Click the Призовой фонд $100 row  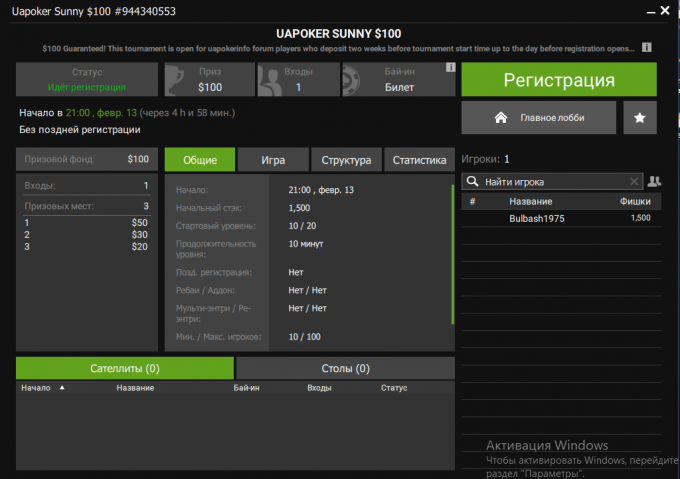(87, 159)
